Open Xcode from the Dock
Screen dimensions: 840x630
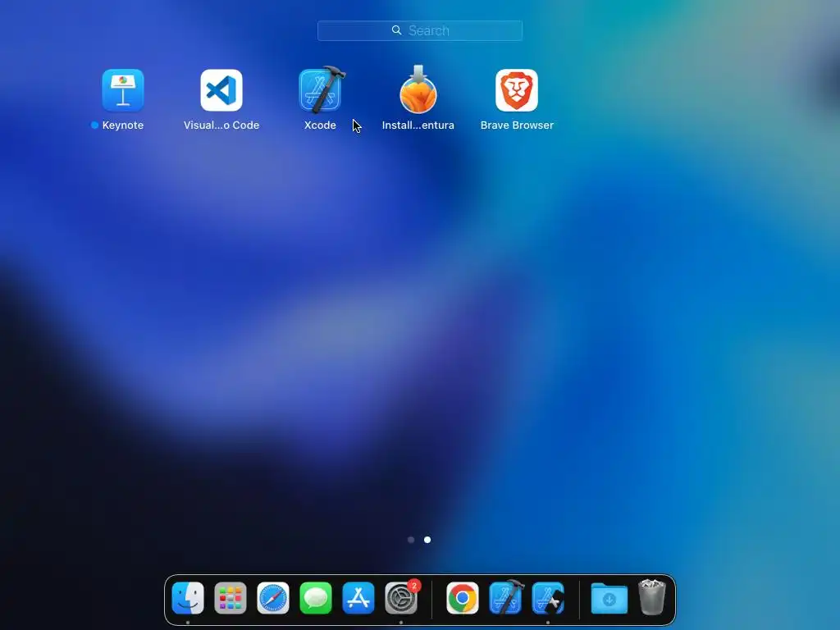tap(506, 597)
